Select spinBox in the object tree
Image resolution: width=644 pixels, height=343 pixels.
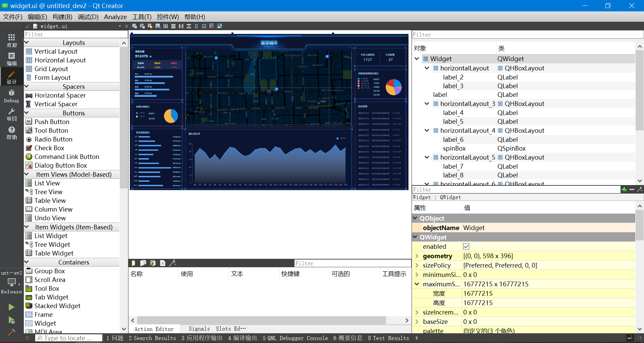(454, 148)
